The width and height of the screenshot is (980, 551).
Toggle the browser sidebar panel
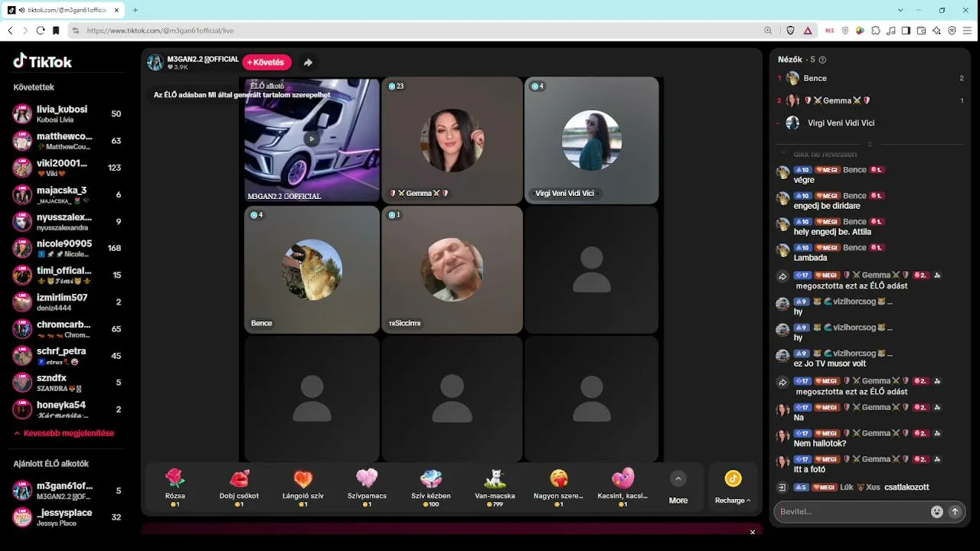tap(906, 31)
